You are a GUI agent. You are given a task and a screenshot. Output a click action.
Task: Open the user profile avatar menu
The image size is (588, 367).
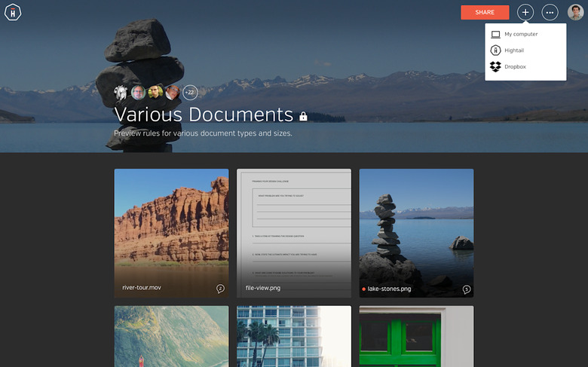575,12
